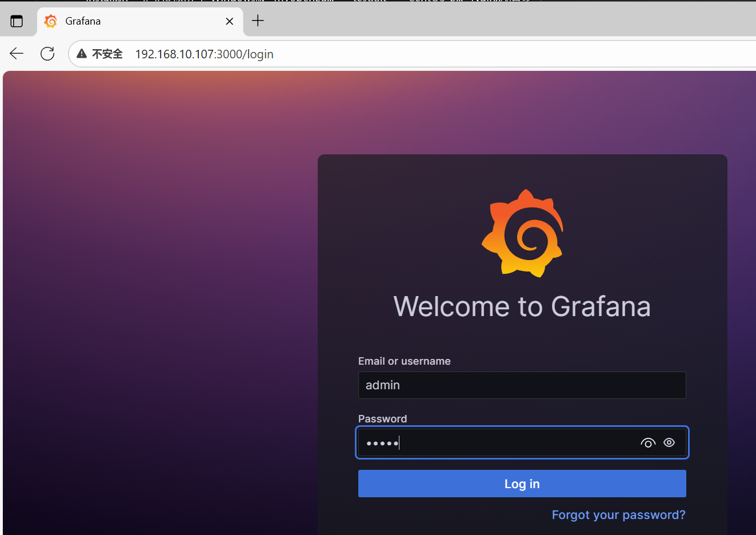The image size is (756, 535).
Task: Open the Forgot your password link
Action: pos(618,515)
